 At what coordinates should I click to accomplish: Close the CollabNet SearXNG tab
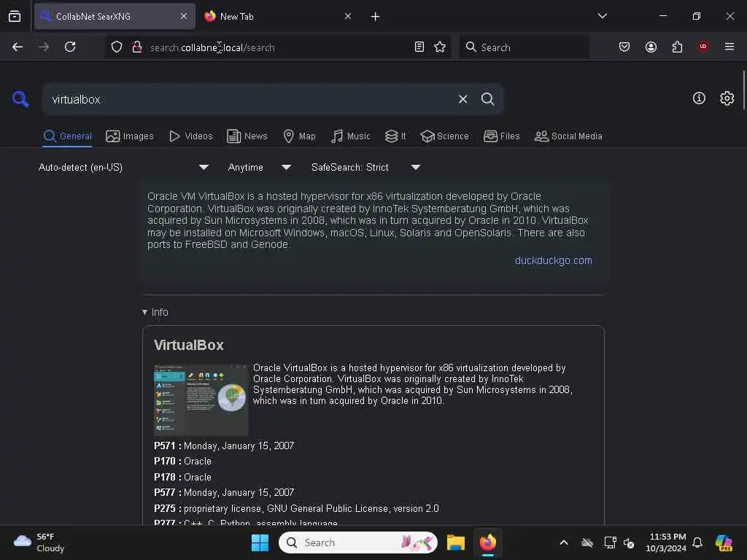pos(184,16)
